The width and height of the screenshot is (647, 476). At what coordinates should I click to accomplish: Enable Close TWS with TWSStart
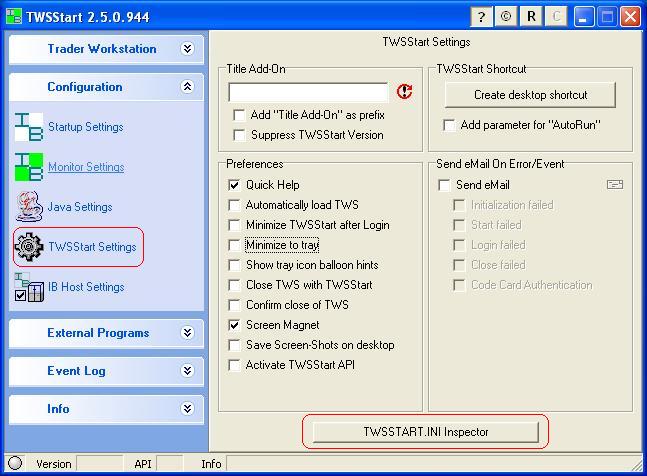(234, 285)
